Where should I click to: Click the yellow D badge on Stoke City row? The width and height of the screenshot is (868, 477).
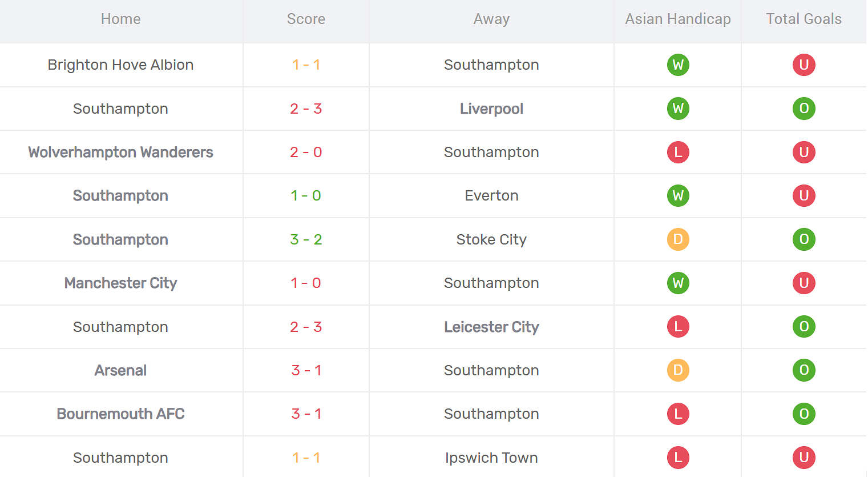click(677, 239)
